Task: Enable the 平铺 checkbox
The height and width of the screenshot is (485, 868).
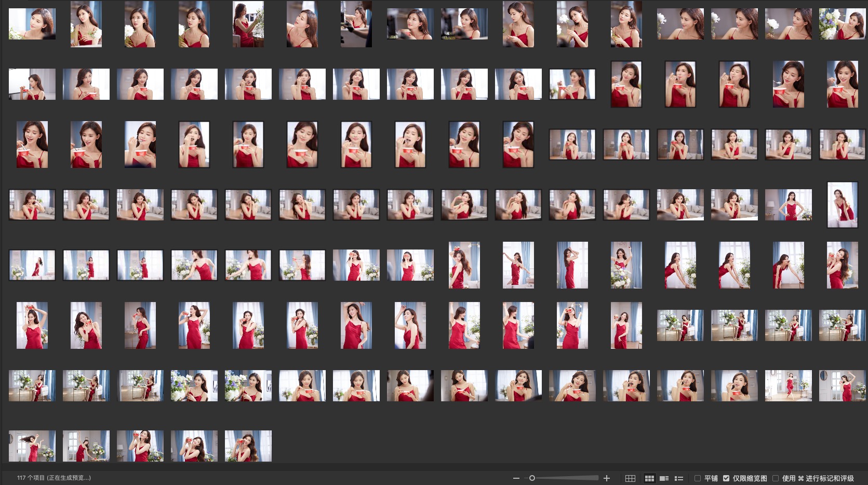Action: tap(698, 478)
